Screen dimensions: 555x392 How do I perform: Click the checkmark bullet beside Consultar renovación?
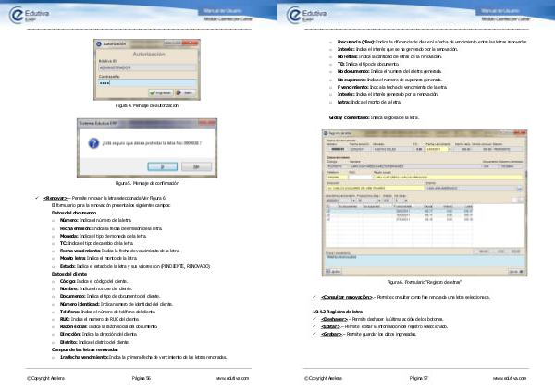[314, 295]
